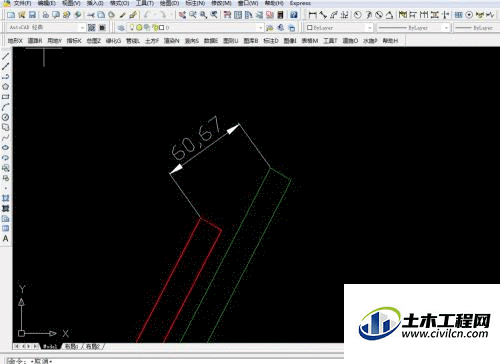Select the Diameter dimension tool
Image resolution: width=500 pixels, height=364 pixels.
pos(379,15)
